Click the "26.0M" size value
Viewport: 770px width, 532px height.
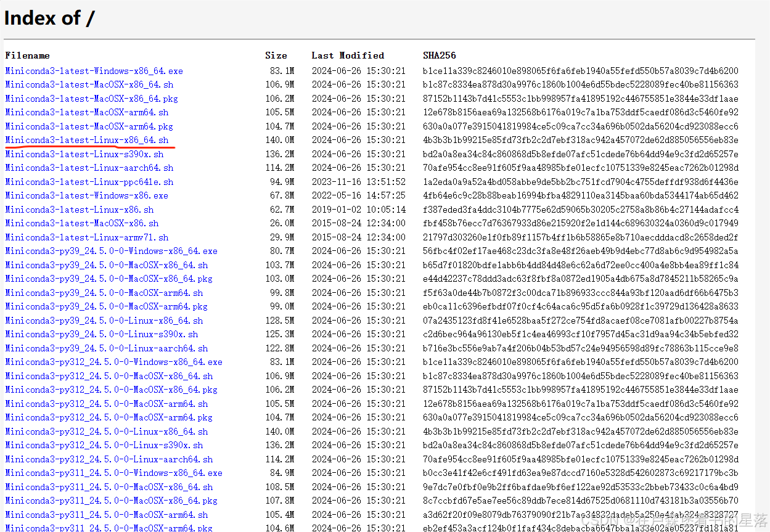[x=282, y=223]
